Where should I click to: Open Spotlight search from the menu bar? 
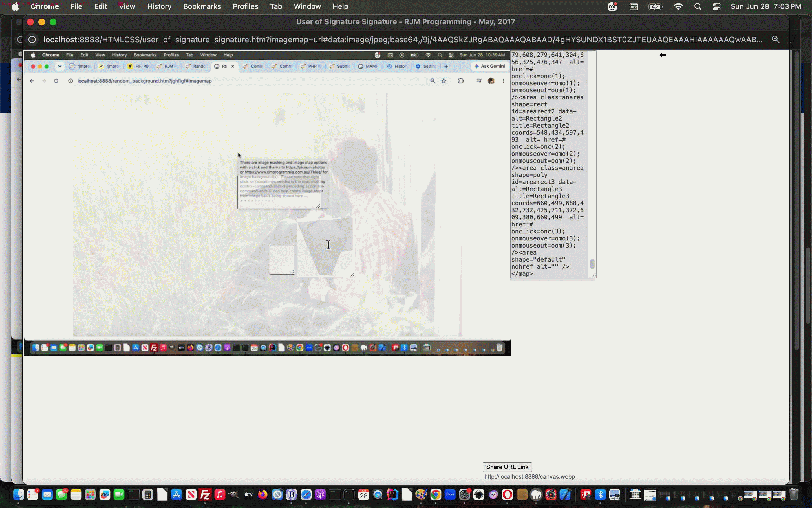point(698,7)
